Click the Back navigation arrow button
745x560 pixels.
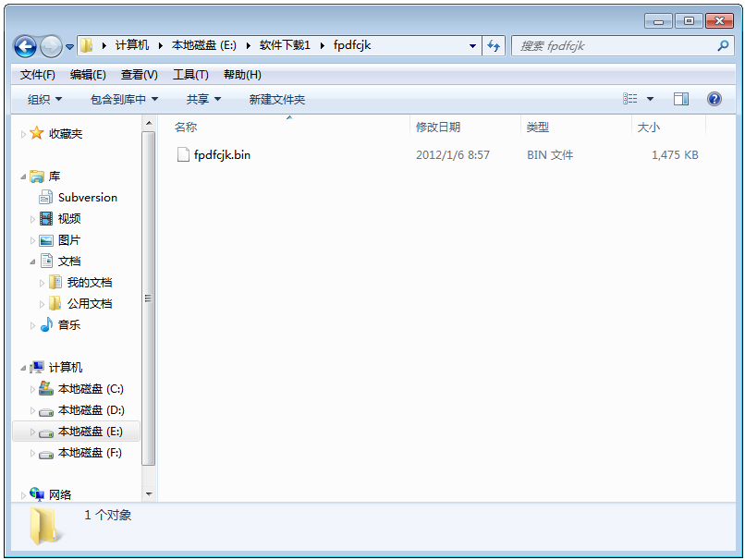coord(25,46)
